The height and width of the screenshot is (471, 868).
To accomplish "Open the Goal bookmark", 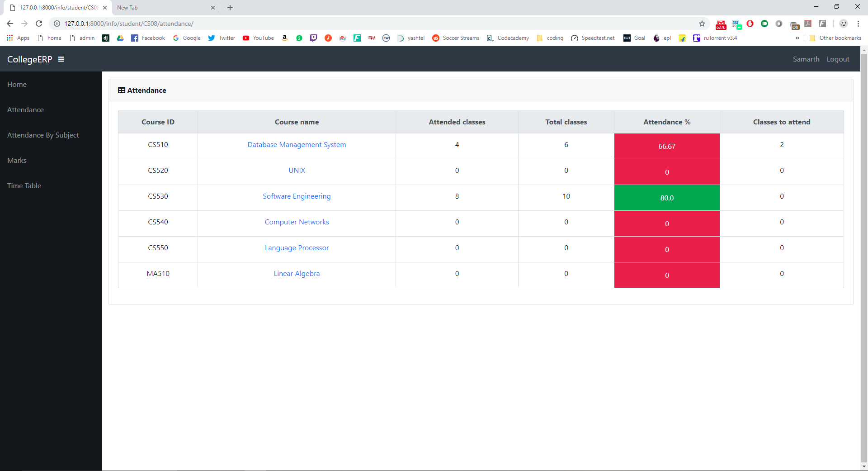I will coord(634,38).
